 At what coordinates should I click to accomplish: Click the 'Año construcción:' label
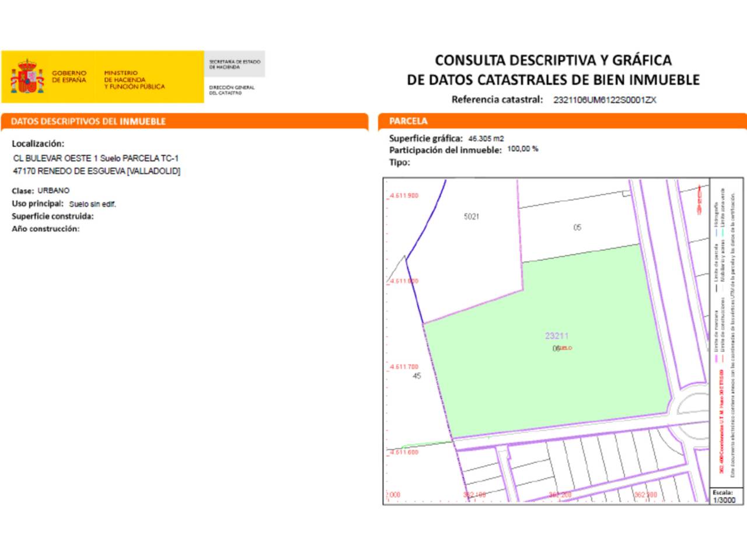point(46,229)
